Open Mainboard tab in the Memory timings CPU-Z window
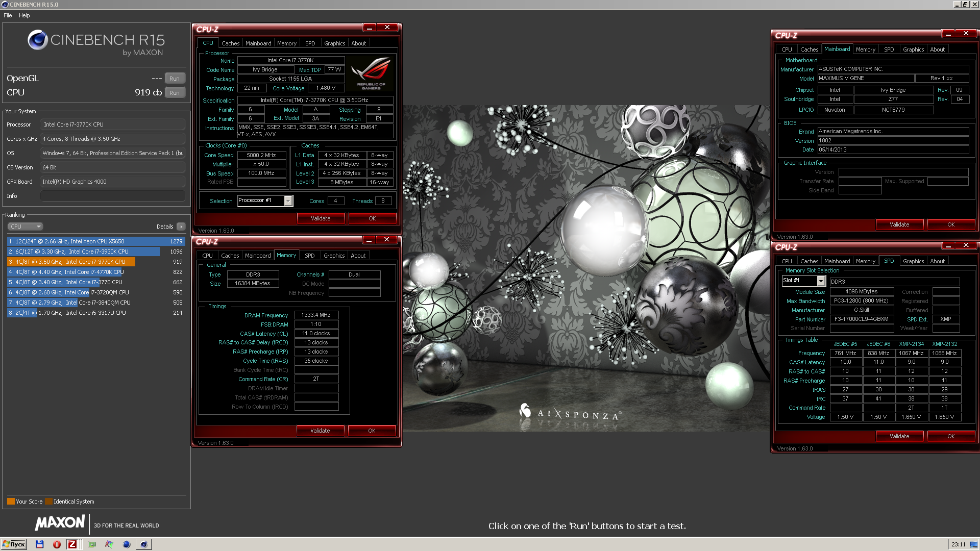 (x=258, y=256)
